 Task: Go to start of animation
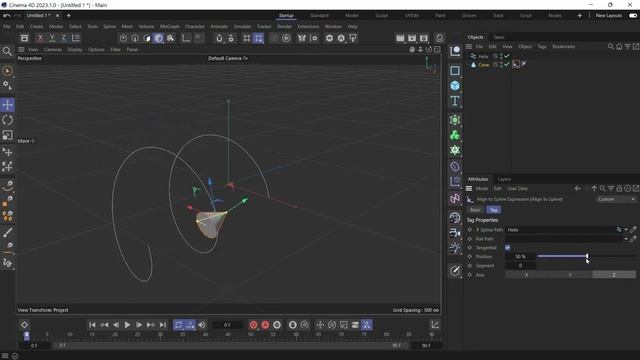tap(92, 325)
